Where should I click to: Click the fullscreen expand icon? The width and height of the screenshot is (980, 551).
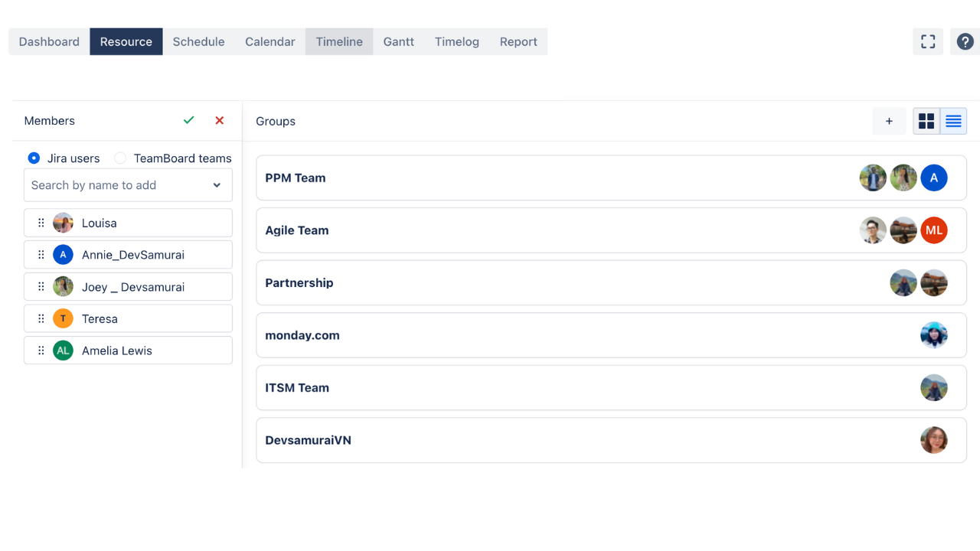tap(928, 41)
